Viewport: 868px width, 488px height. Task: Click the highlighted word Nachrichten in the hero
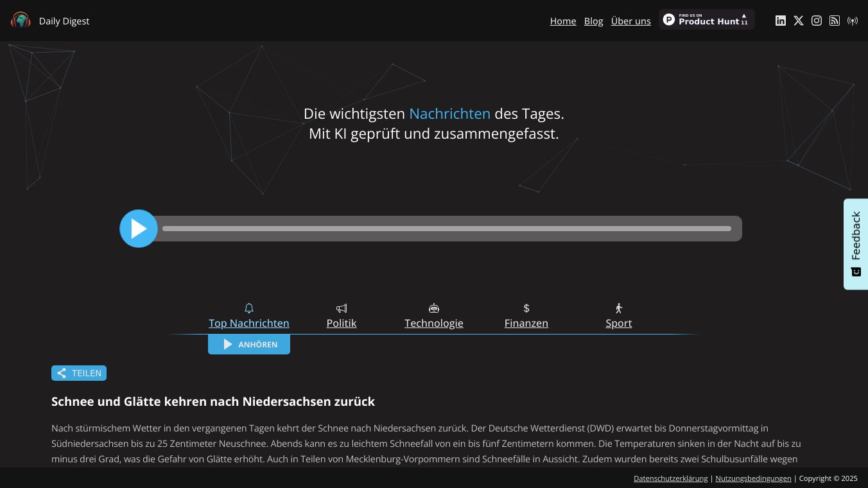pos(450,114)
